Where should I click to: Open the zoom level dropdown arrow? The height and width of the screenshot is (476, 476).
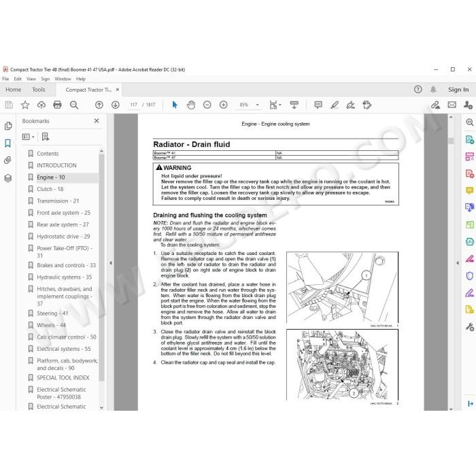[x=258, y=105]
